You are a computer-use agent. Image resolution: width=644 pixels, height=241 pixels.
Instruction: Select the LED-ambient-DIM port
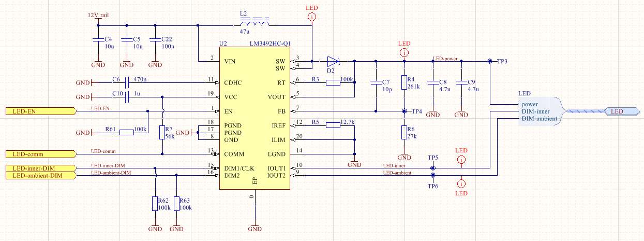[x=40, y=176]
